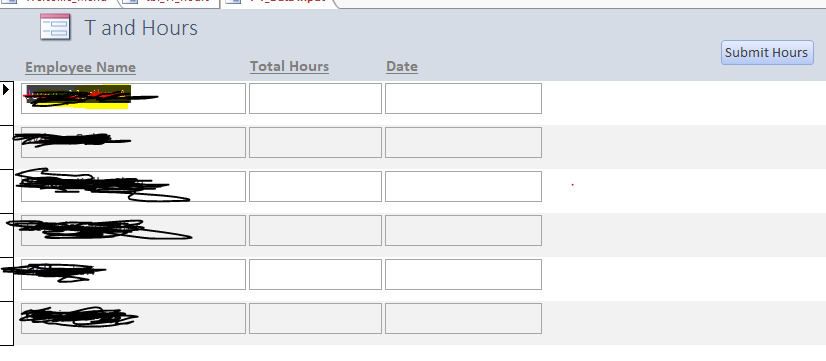Click the Date field in the first row
The image size is (826, 361).
463,98
